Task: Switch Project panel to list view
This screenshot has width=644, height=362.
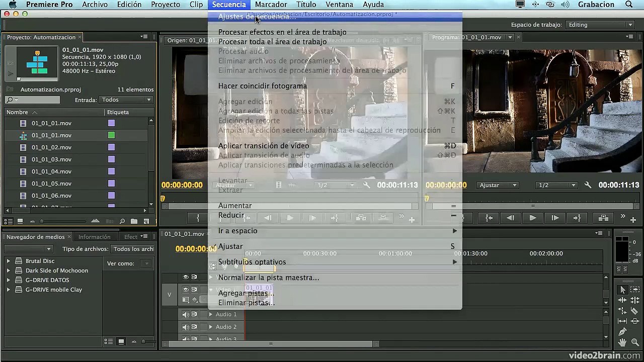Action: 9,221
